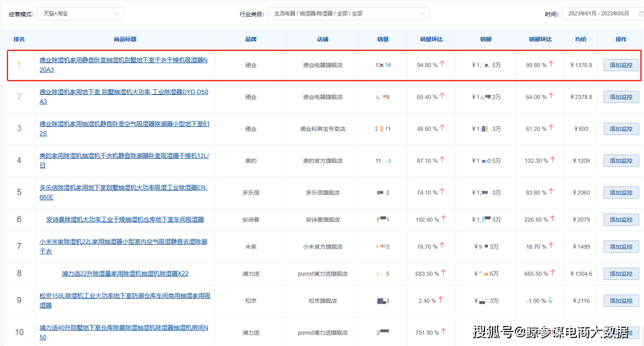
Task: Click the 品牌 column header
Action: (x=251, y=39)
